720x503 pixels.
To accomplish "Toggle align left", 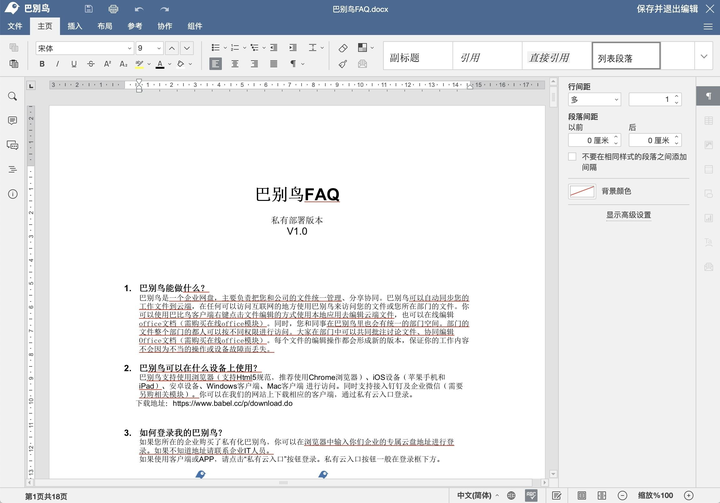I will click(x=215, y=64).
